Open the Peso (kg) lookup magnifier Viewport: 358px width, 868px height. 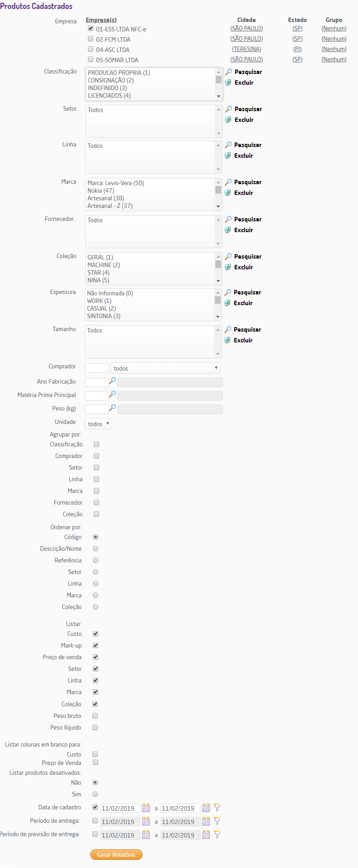pos(113,407)
